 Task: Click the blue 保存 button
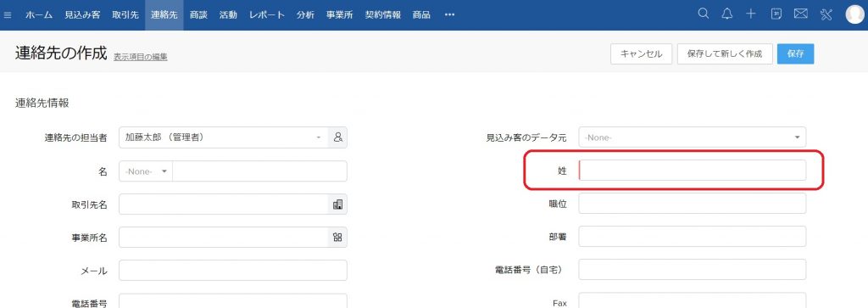[x=795, y=53]
